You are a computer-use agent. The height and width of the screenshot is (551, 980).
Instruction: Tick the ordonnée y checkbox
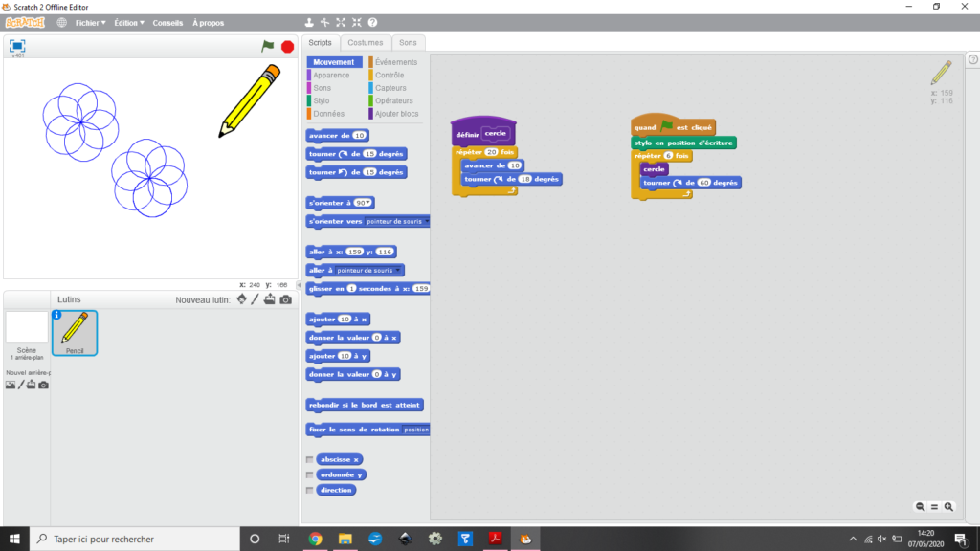[309, 474]
